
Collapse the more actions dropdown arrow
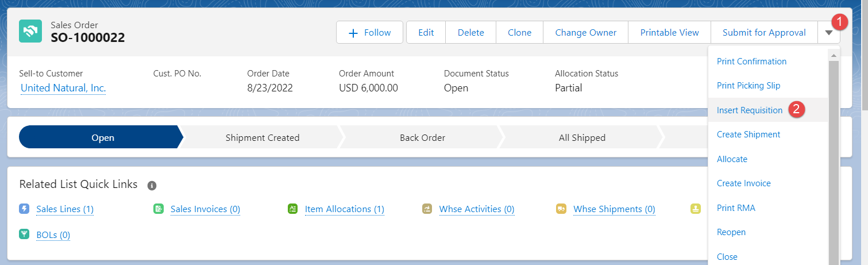(828, 33)
